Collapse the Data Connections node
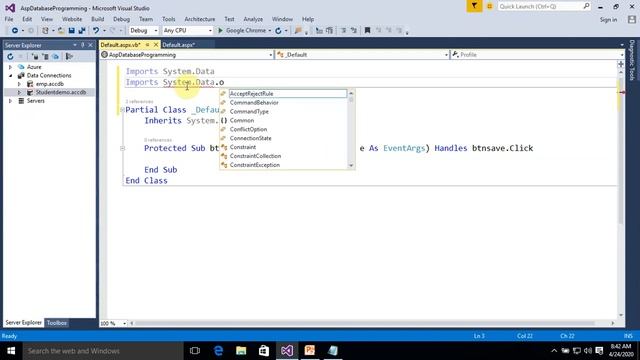 tap(10, 76)
